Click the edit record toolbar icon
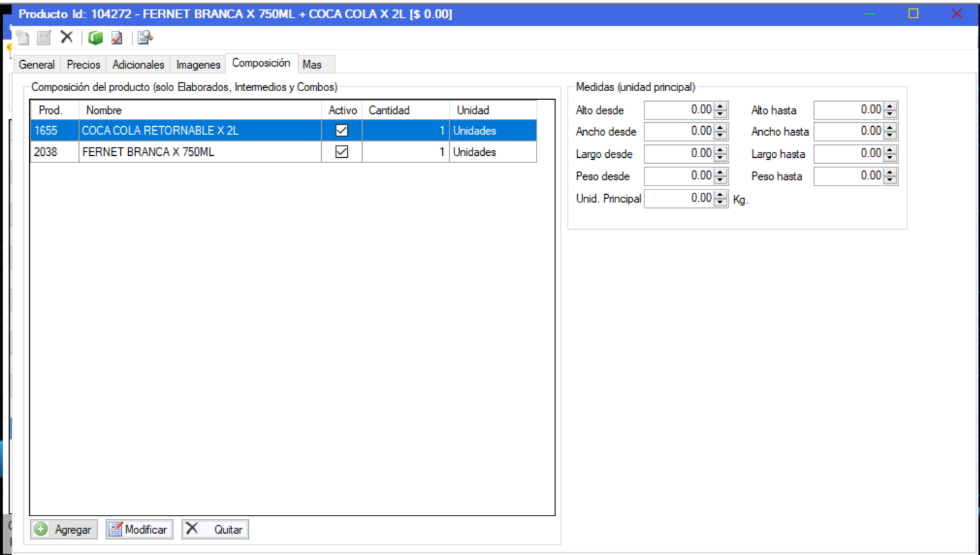The image size is (980, 555). coord(44,38)
